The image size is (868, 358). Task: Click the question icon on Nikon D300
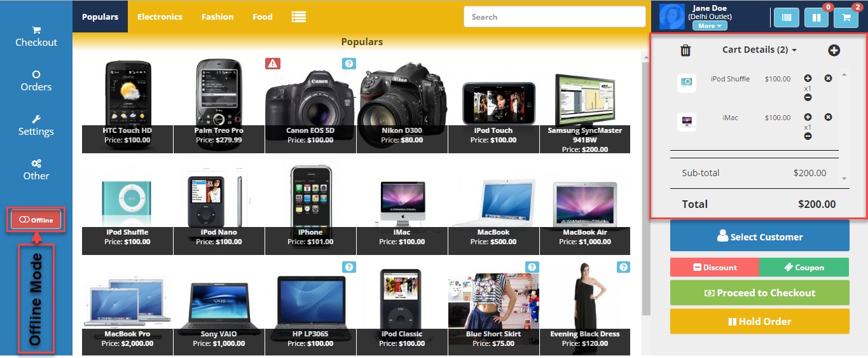click(348, 63)
